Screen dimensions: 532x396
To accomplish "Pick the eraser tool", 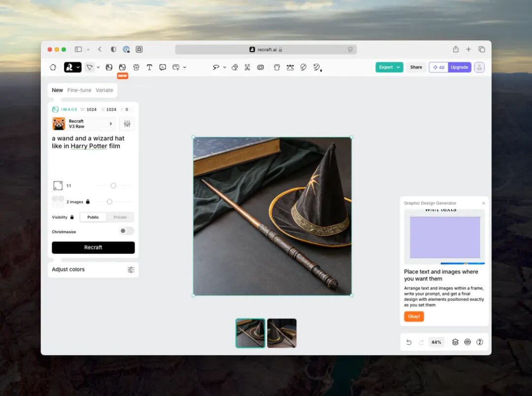I will click(234, 67).
